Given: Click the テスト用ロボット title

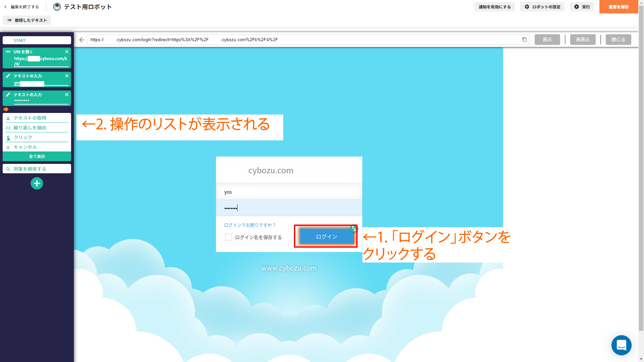Looking at the screenshot, I should (x=88, y=7).
